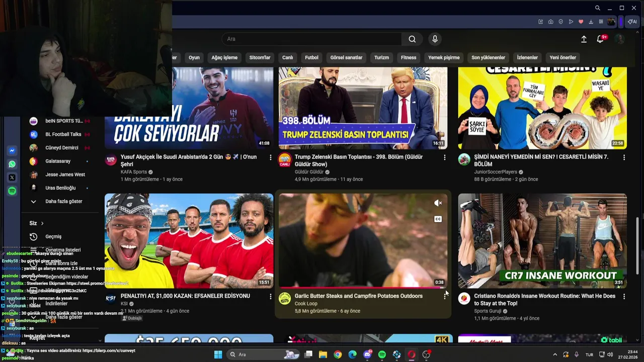Open X (Twitter) in the Opera sidebar
This screenshot has width=644, height=362.
(12, 177)
